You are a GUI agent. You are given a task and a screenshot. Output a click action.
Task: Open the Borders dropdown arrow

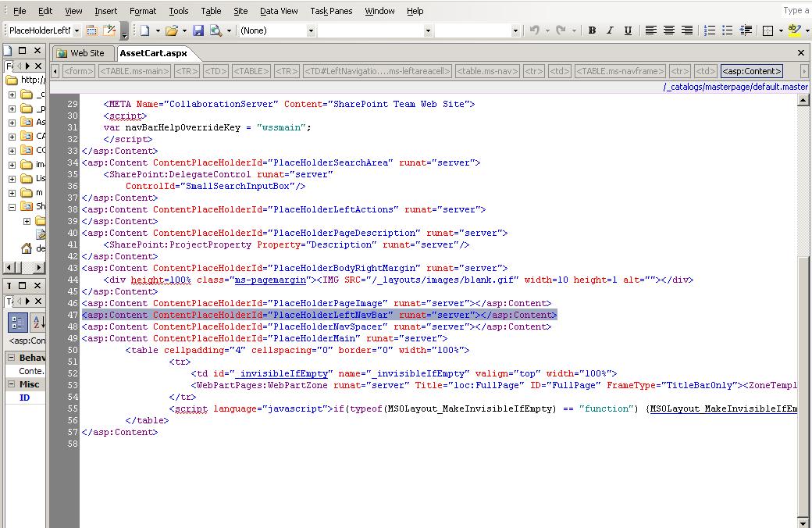coord(781,30)
